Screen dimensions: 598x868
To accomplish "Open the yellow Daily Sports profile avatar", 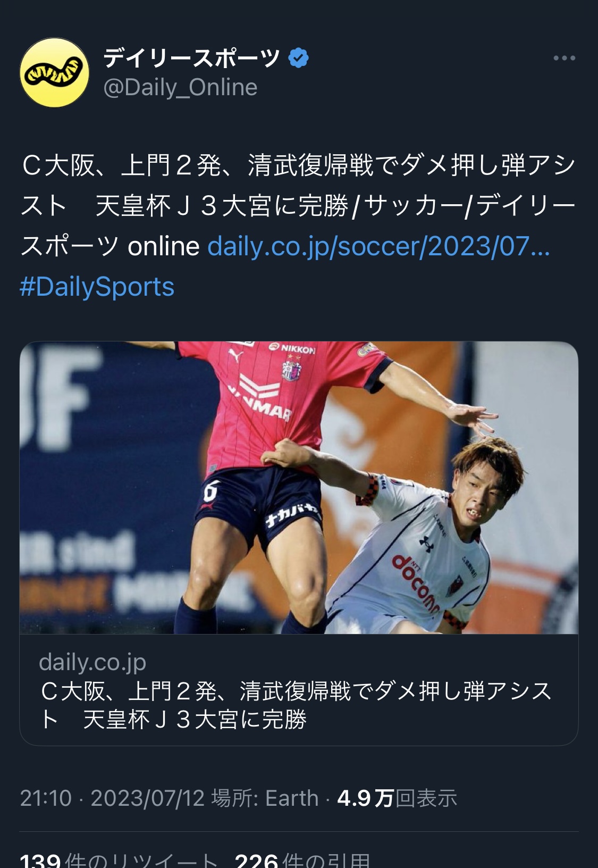I will [54, 72].
